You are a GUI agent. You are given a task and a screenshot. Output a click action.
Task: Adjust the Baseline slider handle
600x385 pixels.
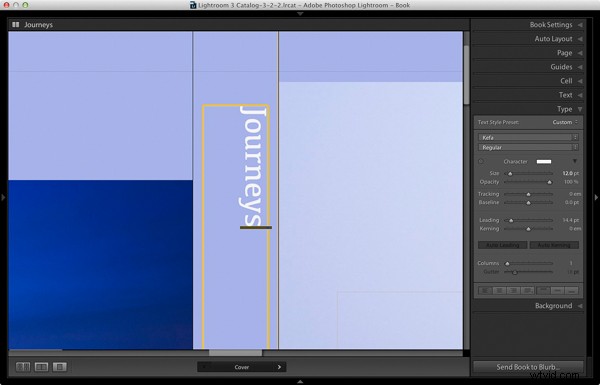(x=528, y=203)
